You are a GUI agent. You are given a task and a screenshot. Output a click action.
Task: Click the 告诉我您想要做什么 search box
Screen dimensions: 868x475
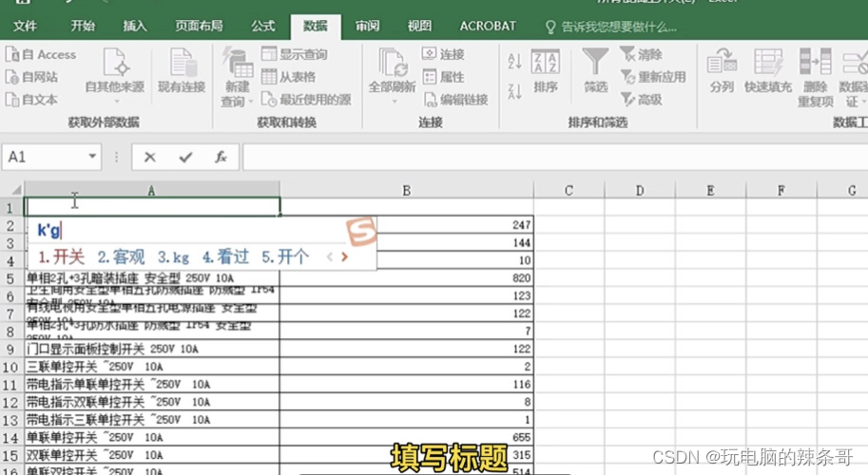(x=611, y=27)
